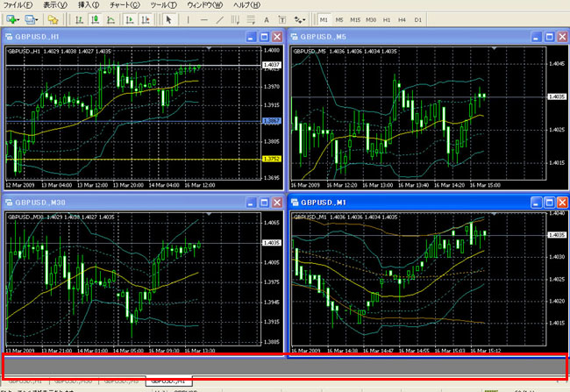The height and width of the screenshot is (392, 570).
Task: Open the Market Watch star folder icon
Action: coord(53,18)
